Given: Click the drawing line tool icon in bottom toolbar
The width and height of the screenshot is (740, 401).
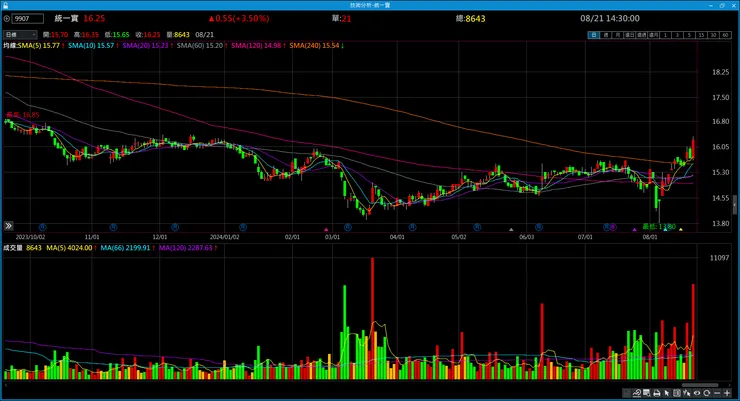Looking at the screenshot, I should click(637, 393).
